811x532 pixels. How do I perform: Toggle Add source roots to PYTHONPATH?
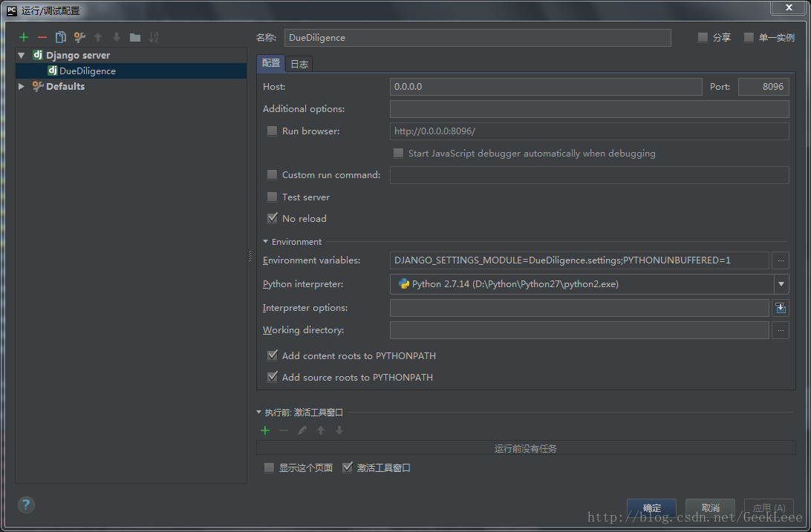272,377
